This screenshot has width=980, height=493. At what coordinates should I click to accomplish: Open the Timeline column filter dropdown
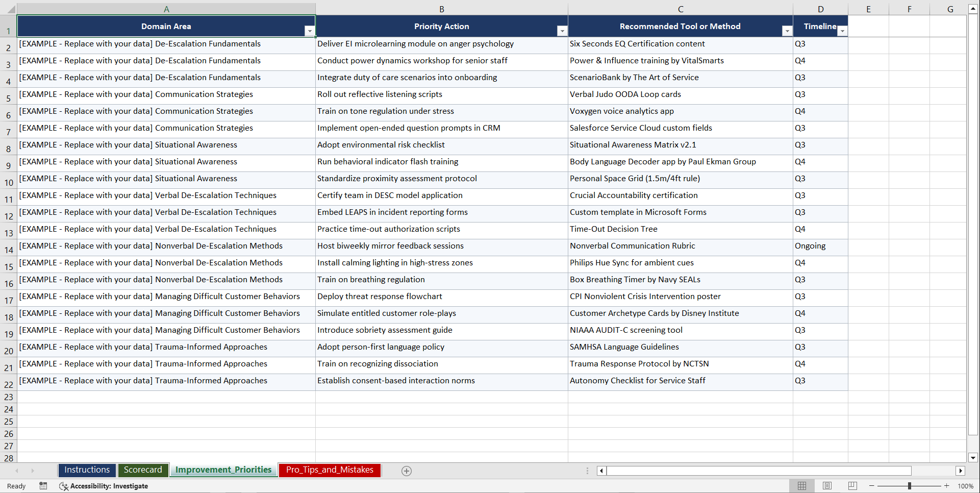tap(843, 31)
